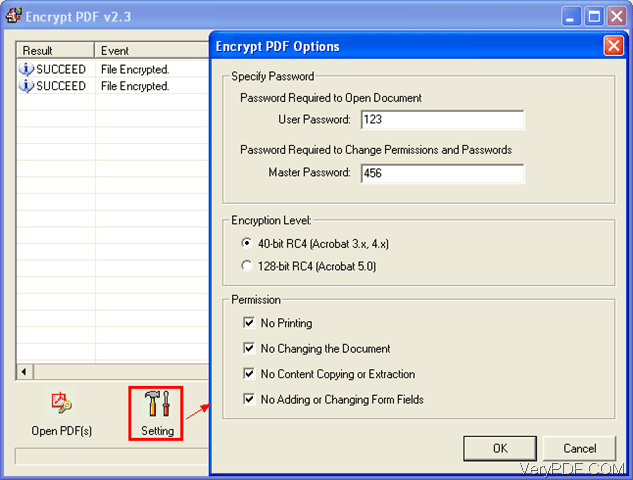633x480 pixels.
Task: Uncheck the No Printing checkbox
Action: (x=249, y=323)
